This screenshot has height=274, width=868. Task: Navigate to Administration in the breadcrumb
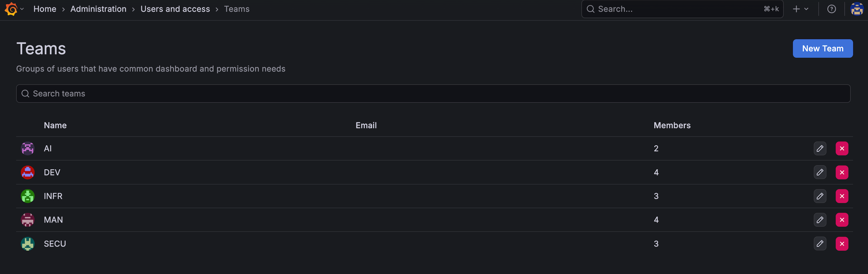pyautogui.click(x=98, y=9)
